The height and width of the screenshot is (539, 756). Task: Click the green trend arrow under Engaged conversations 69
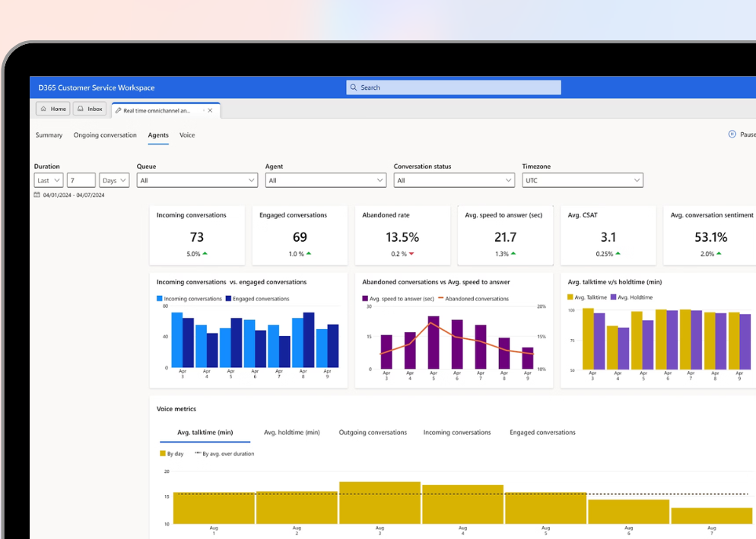(x=309, y=254)
